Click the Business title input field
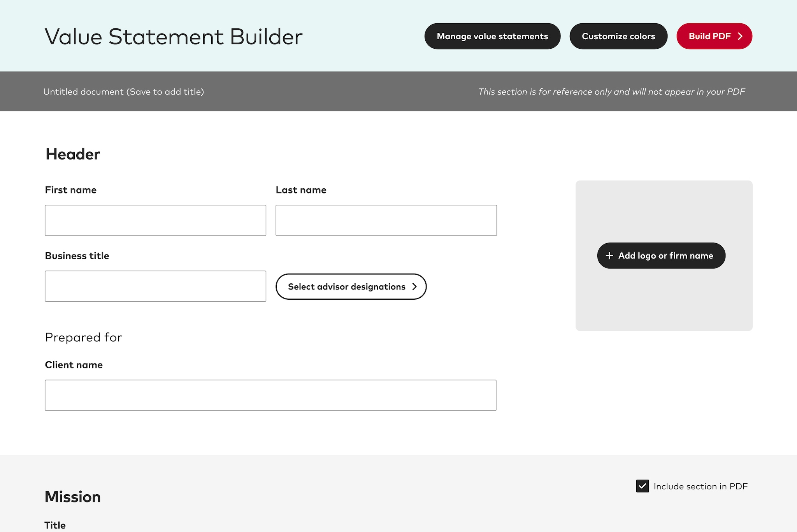The image size is (797, 532). [155, 286]
